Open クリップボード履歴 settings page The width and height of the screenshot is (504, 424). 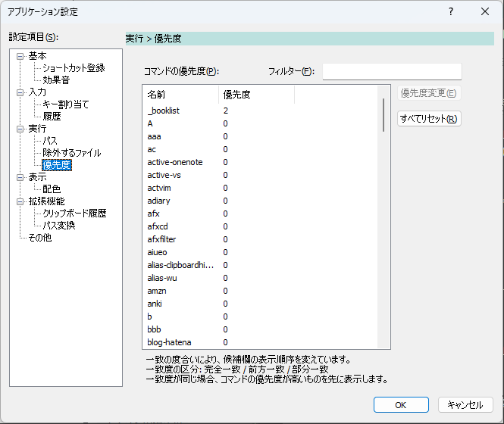click(74, 214)
